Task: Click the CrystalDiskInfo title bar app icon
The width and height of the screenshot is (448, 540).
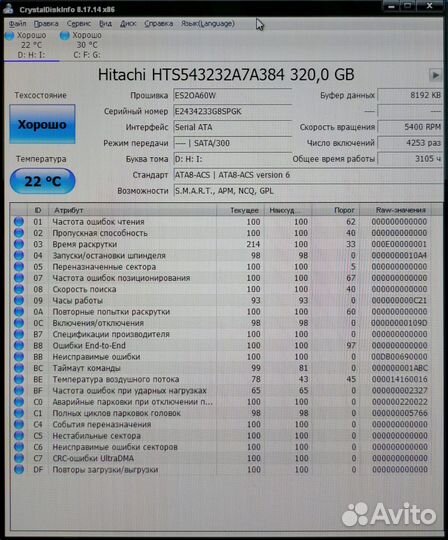Action: [x=8, y=9]
